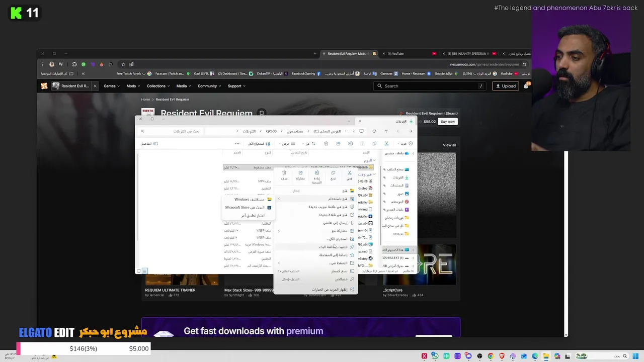Screen dimensions: 644x362
Task: Click browser address bar nexusmods.com URL
Action: click(484, 64)
